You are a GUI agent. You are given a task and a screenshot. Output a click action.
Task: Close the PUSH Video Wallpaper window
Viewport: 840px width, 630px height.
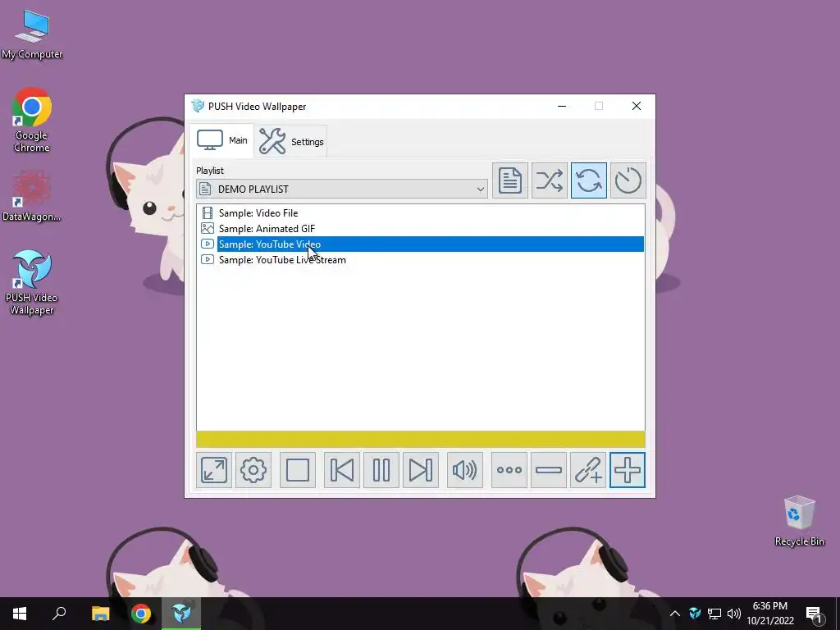[637, 106]
